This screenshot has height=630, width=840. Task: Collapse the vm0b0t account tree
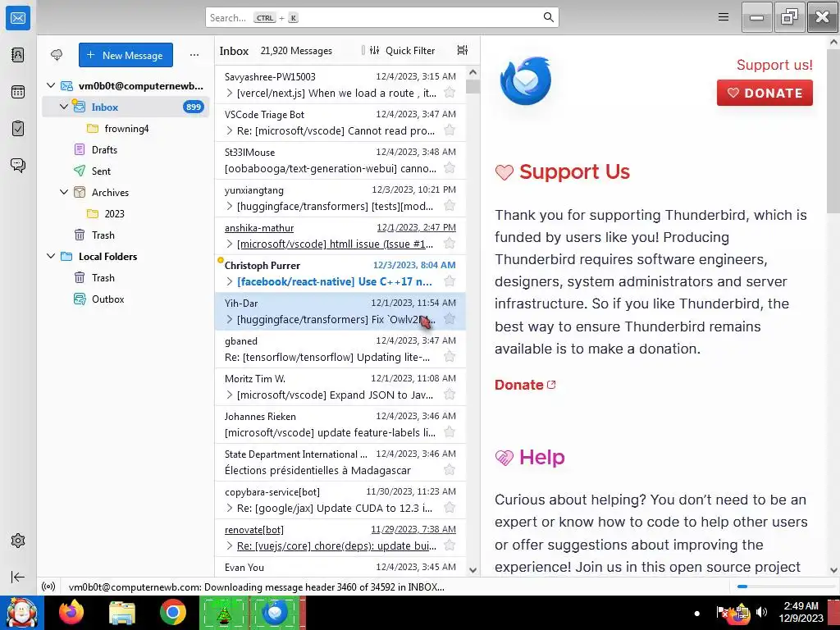pyautogui.click(x=51, y=85)
